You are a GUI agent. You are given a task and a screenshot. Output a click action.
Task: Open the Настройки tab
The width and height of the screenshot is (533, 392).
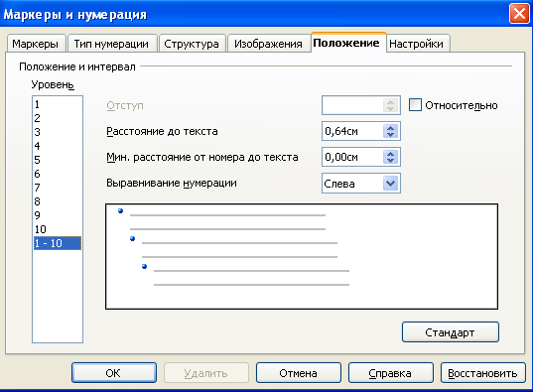pos(417,44)
